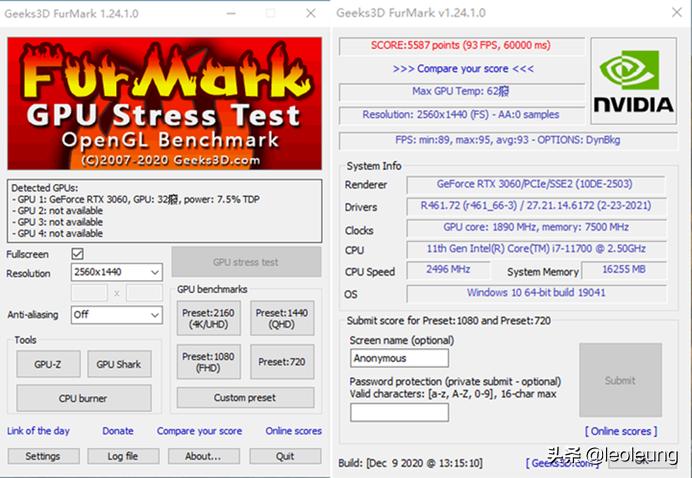The height and width of the screenshot is (478, 692).
Task: Click the CPU Speed 2496 MHz field
Action: 448,270
